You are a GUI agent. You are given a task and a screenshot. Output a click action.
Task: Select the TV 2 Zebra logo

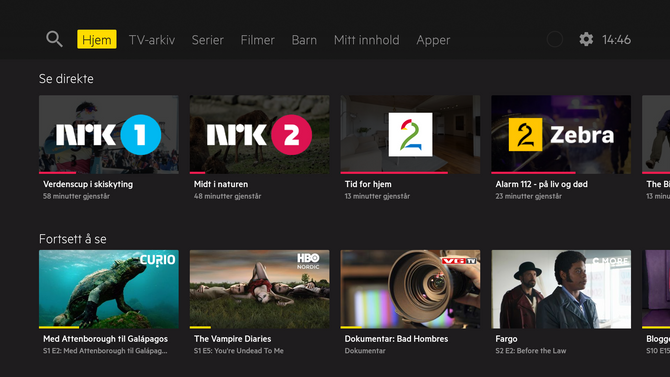pyautogui.click(x=561, y=135)
